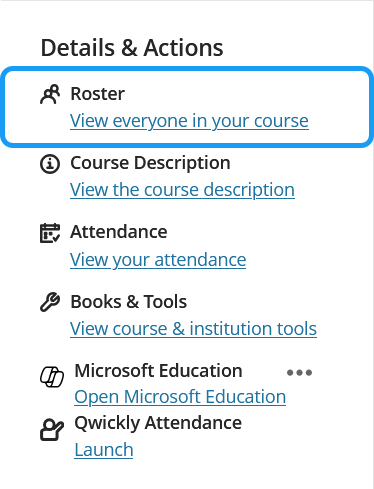This screenshot has height=489, width=374.
Task: Click the 'Open Microsoft Education' link
Action: coord(180,397)
